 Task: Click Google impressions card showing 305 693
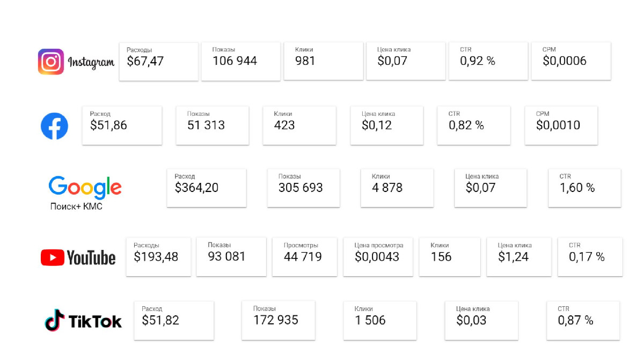click(x=304, y=188)
